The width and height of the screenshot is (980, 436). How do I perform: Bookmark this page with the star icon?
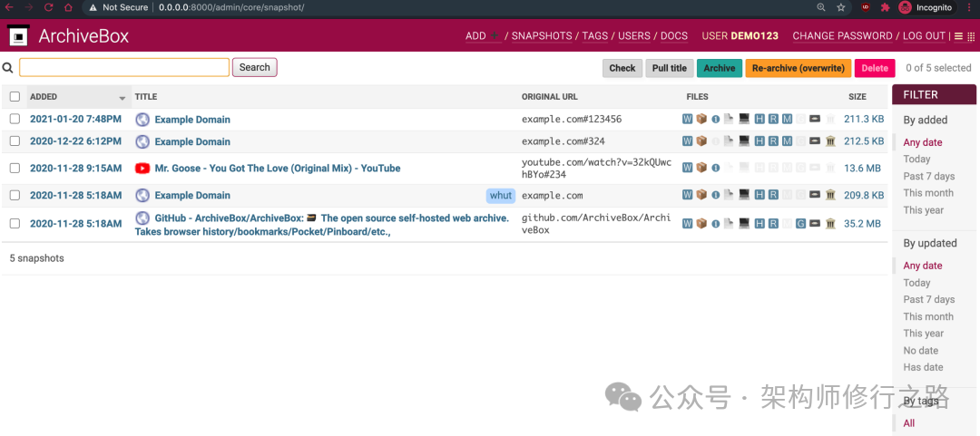pyautogui.click(x=840, y=7)
